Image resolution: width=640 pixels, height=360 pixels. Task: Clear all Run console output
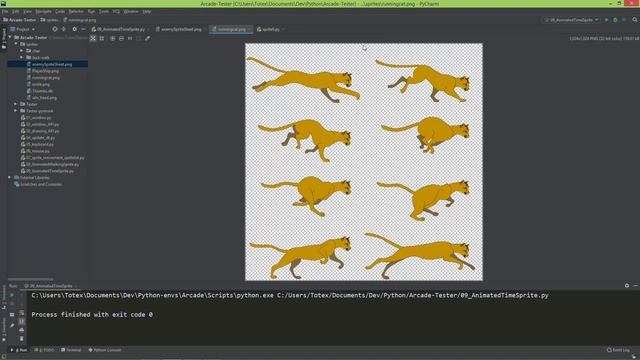coord(22,338)
